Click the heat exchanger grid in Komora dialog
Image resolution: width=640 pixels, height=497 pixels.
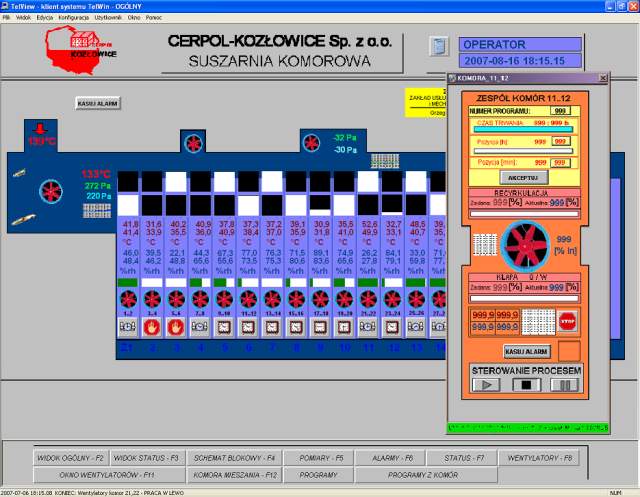coord(485,245)
